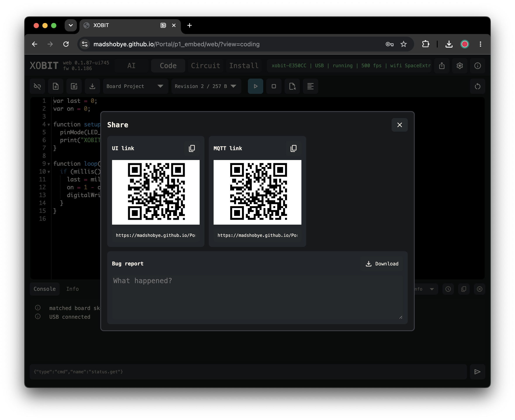Open the Install tab

244,65
